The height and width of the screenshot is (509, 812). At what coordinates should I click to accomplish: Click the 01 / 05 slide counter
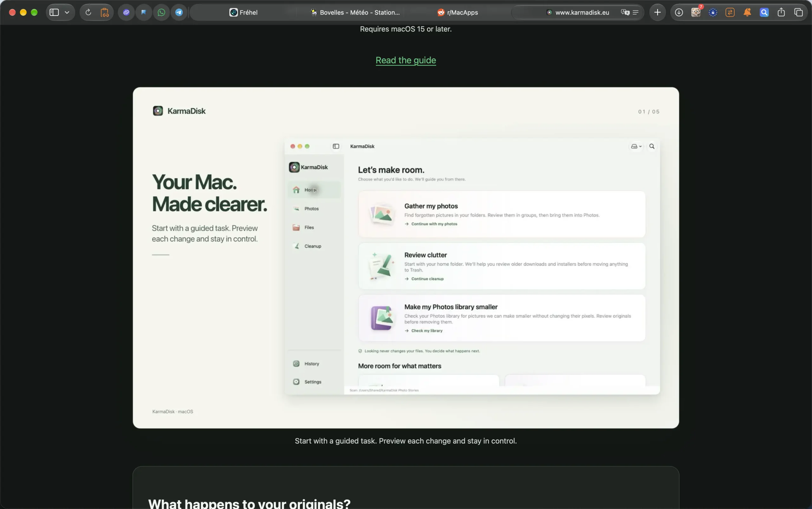point(649,112)
